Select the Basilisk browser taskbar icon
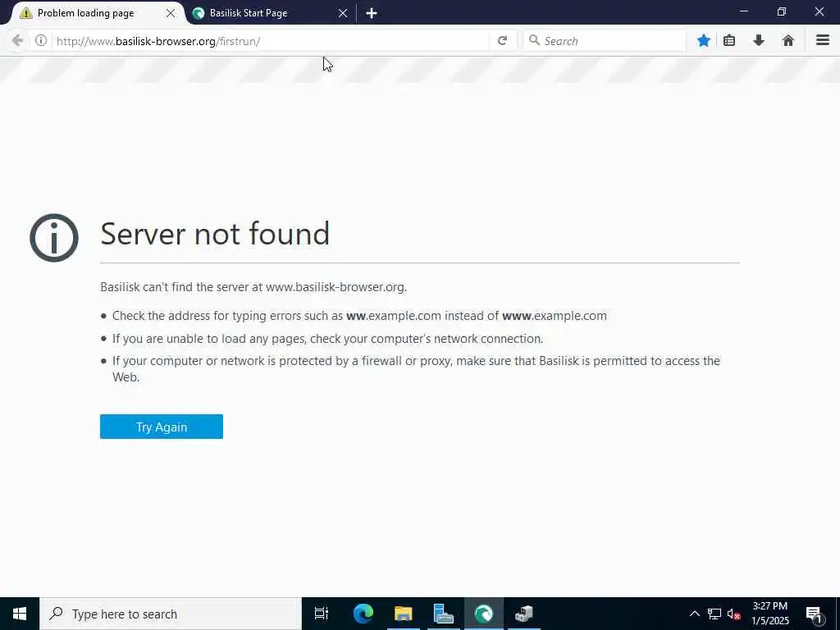The image size is (840, 630). coord(484,614)
